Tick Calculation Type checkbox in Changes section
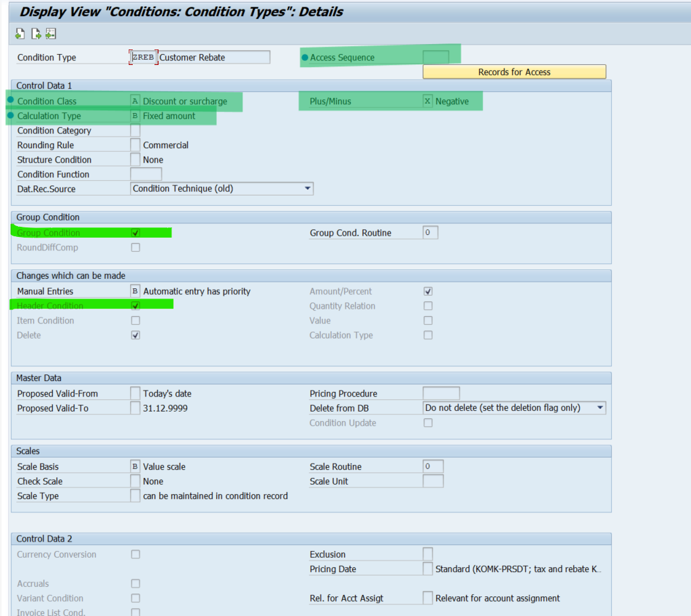This screenshot has width=691, height=616. (428, 335)
